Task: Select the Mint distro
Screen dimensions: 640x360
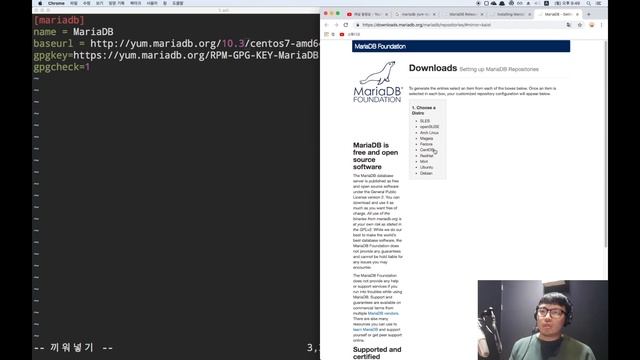Action: [424, 162]
